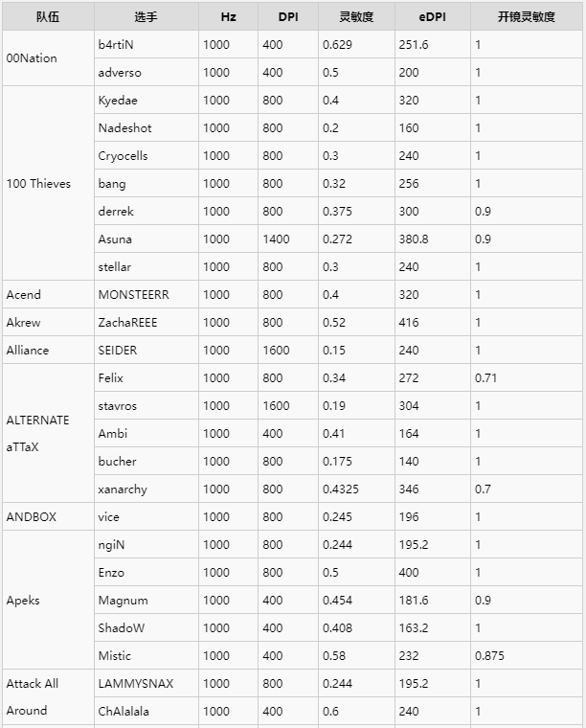
Task: Click the 灵敏度 column header
Action: [355, 17]
